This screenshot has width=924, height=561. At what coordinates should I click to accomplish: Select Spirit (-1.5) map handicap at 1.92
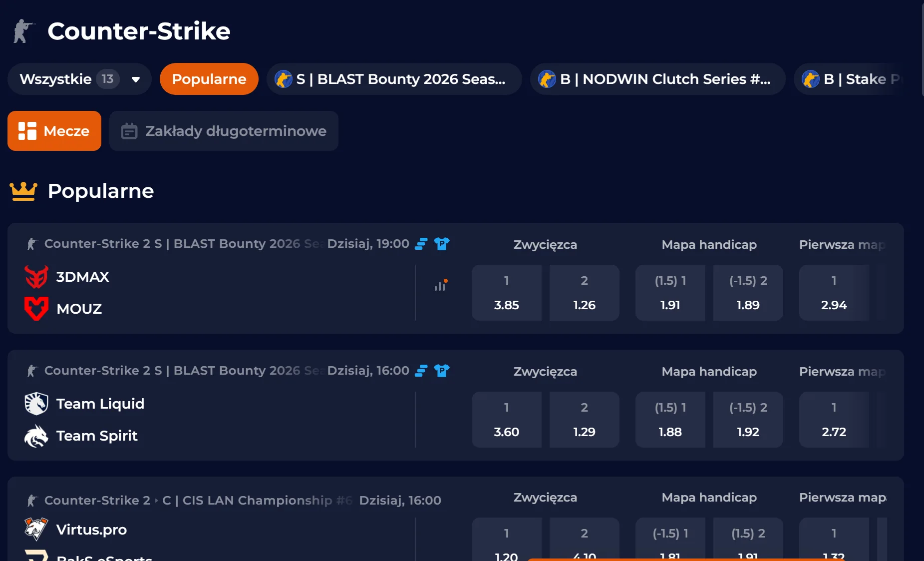[748, 420]
